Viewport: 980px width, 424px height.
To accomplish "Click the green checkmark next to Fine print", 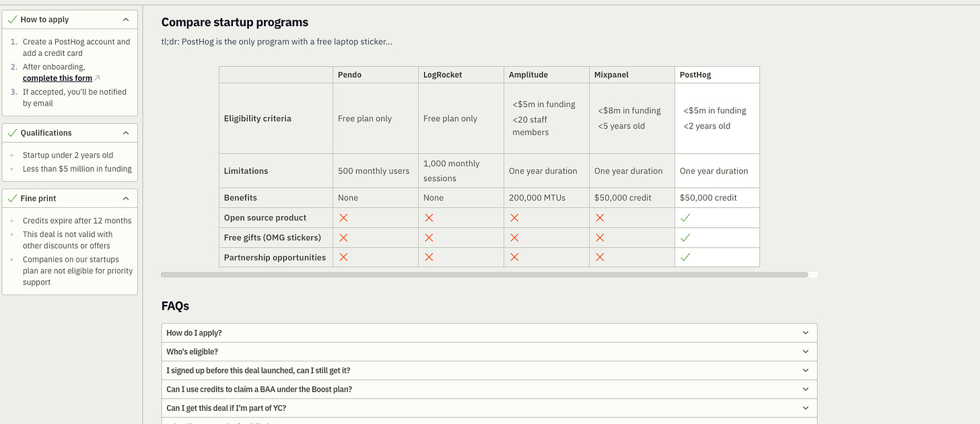I will click(x=12, y=199).
